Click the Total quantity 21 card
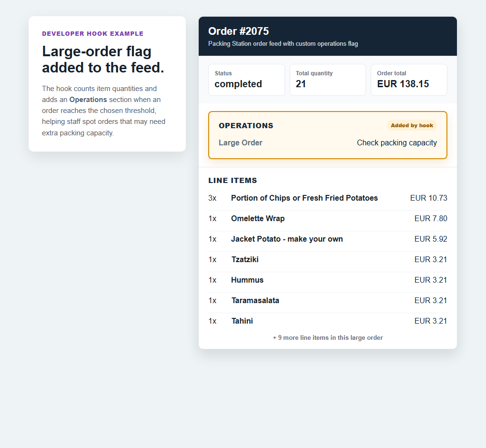Viewport: 486px width, 448px height. coord(328,80)
